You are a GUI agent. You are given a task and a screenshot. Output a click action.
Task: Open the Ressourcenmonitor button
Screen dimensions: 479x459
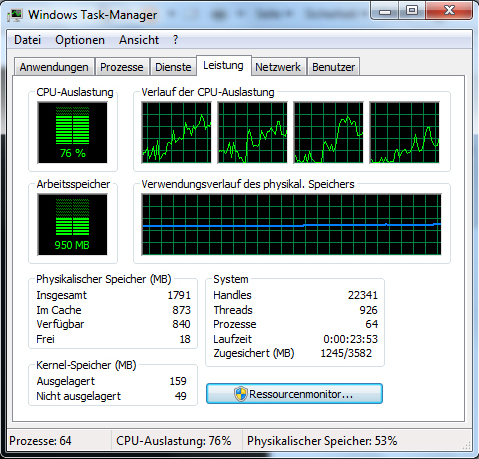[x=294, y=394]
